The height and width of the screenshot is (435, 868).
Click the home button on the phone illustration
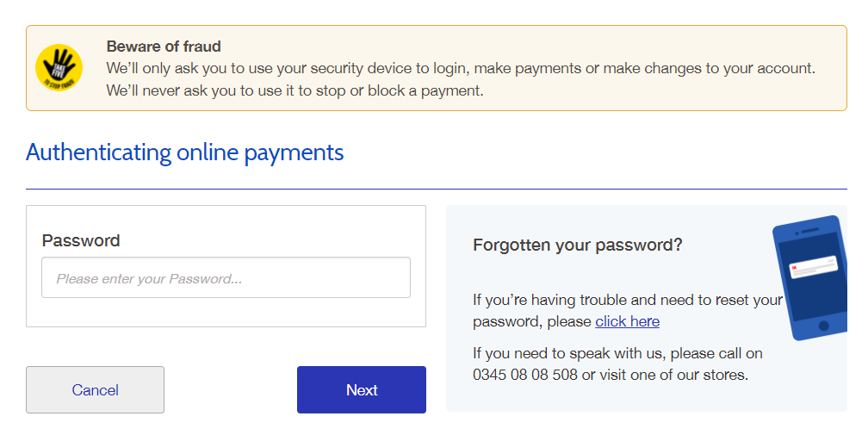[823, 326]
